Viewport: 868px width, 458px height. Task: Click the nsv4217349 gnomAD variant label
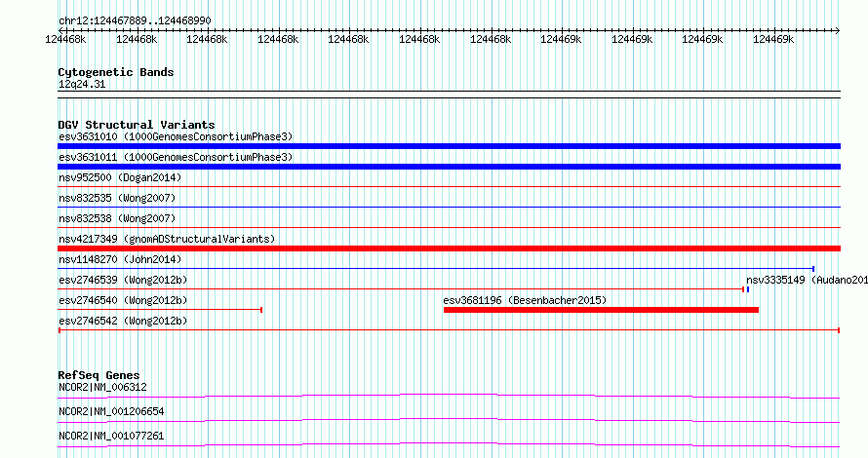coord(167,239)
